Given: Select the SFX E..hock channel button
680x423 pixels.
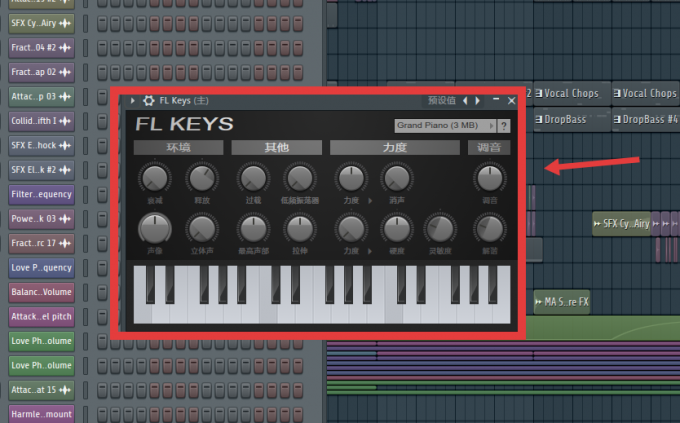Looking at the screenshot, I should [41, 145].
